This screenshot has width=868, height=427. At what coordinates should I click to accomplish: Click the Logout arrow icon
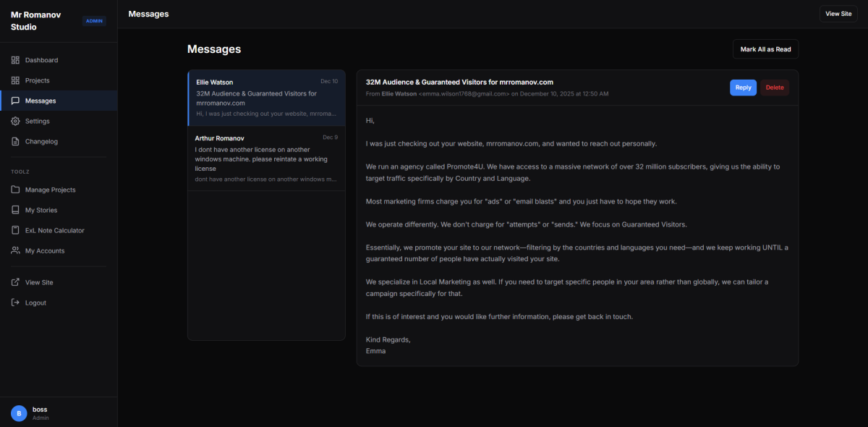[15, 303]
